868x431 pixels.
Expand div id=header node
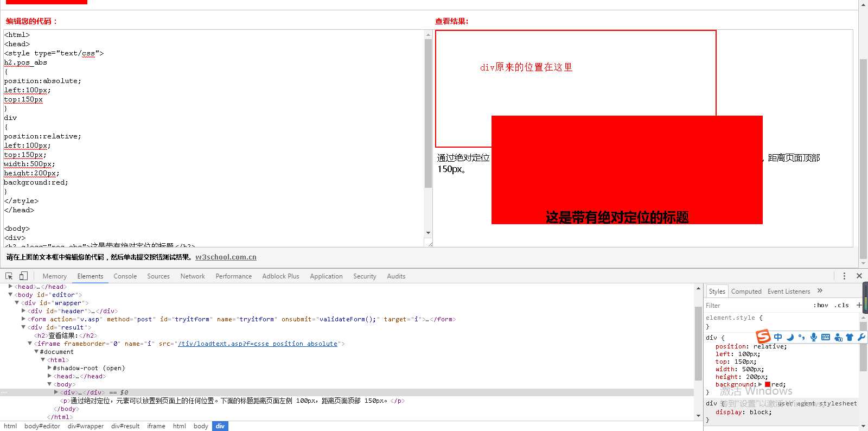23,311
